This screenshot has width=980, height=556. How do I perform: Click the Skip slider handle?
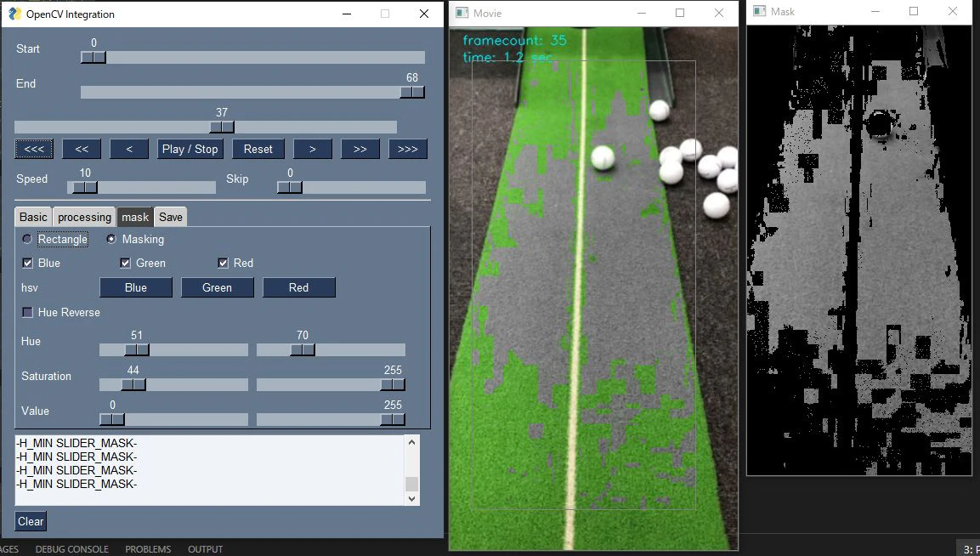point(290,187)
